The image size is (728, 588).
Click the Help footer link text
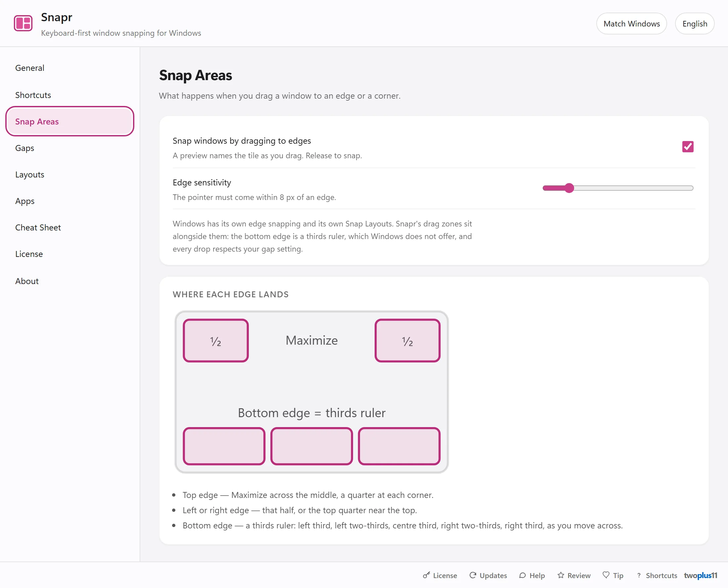(x=537, y=575)
